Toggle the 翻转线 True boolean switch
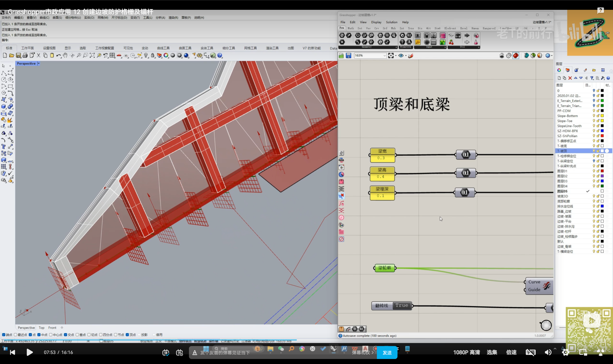Viewport: 613px width, 364px height. pyautogui.click(x=402, y=306)
